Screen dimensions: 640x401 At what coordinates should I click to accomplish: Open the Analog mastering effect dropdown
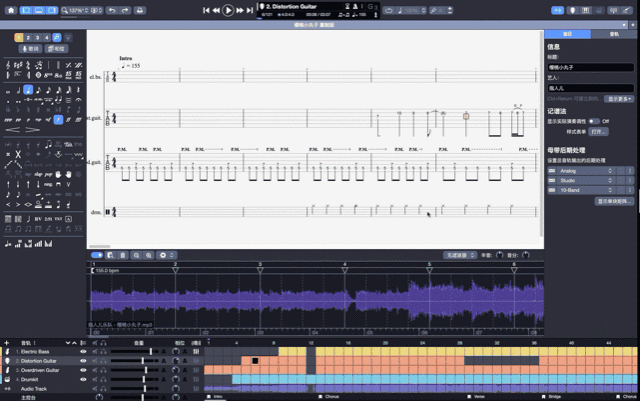(x=585, y=171)
